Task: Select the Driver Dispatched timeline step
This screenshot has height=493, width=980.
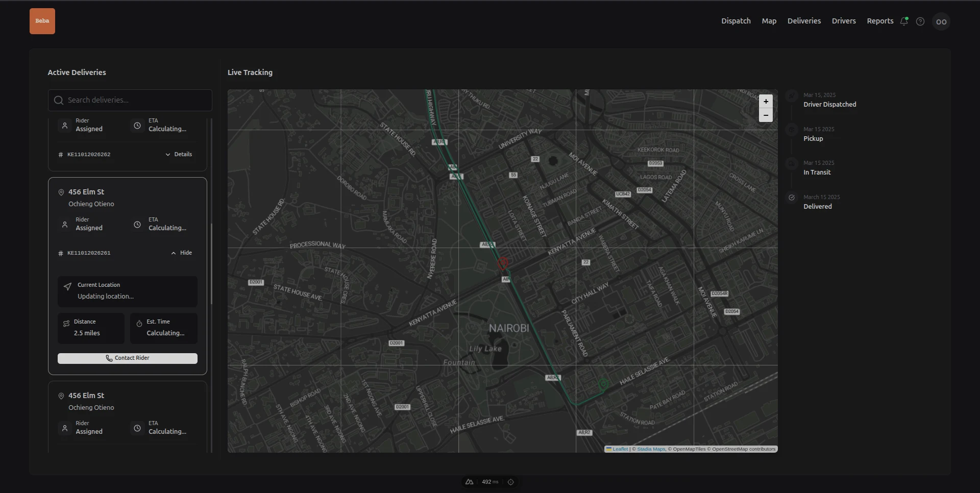Action: pos(829,105)
